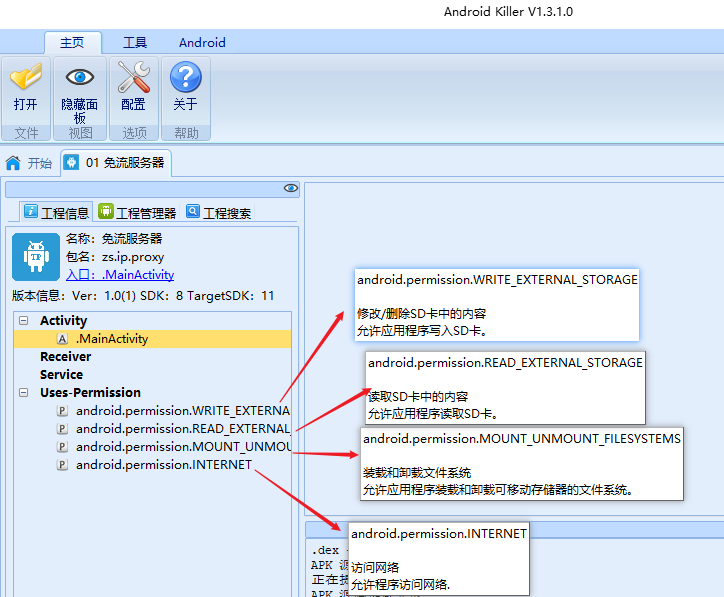
Task: Select the Service tree node
Action: point(61,374)
